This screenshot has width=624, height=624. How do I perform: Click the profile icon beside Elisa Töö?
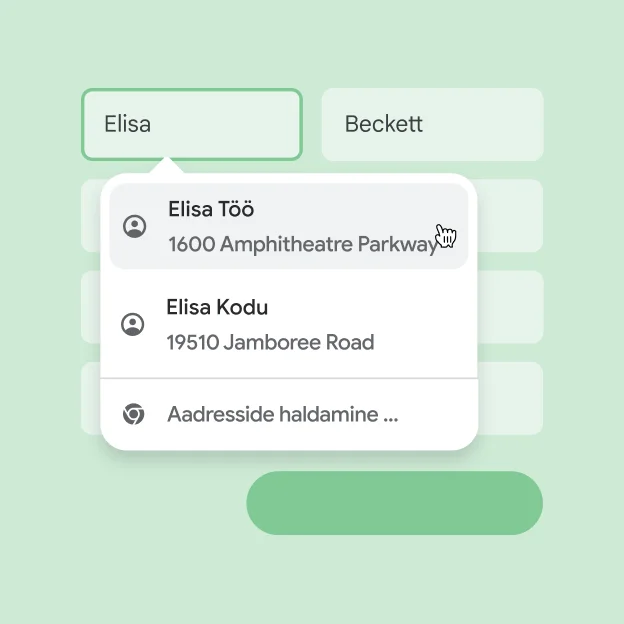134,226
